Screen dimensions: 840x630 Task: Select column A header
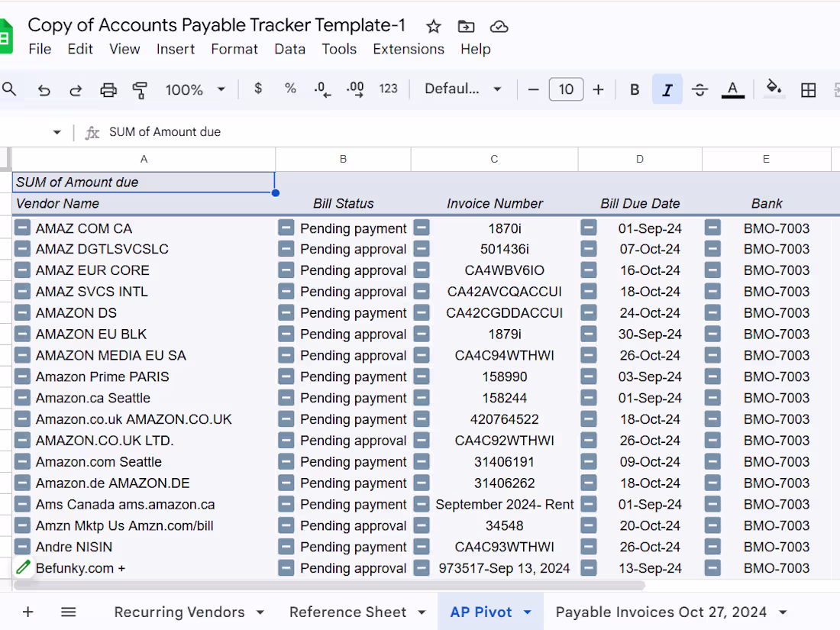(x=144, y=159)
